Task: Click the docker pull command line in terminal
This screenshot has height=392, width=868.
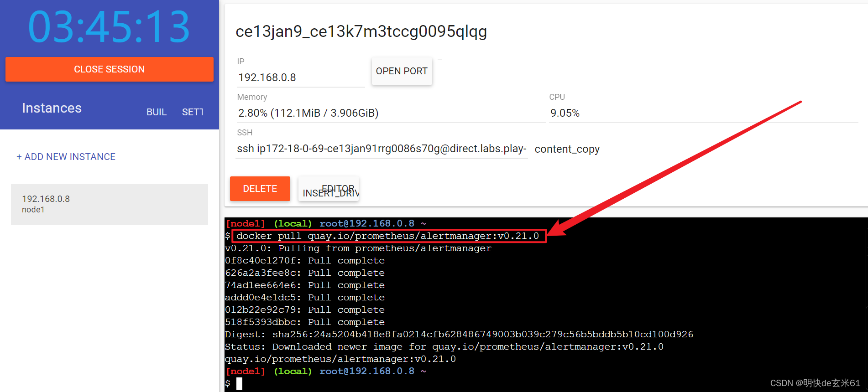Action: (388, 236)
